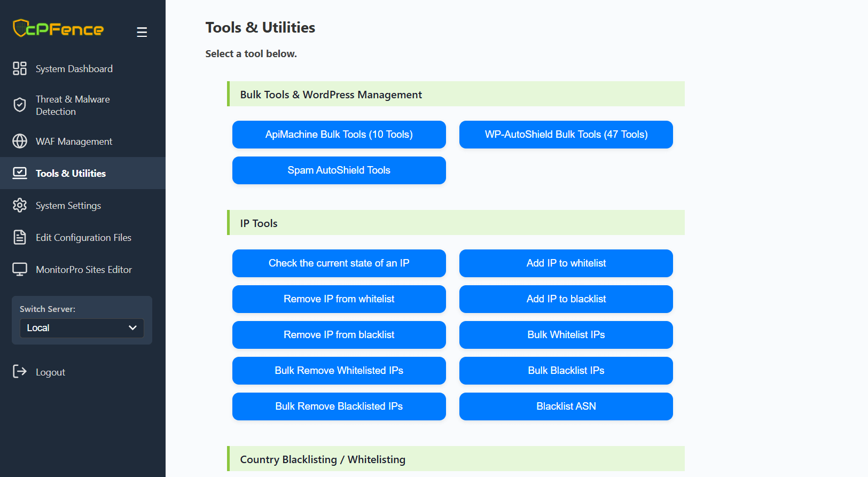Select Remove IP from blacklist

[x=339, y=335]
